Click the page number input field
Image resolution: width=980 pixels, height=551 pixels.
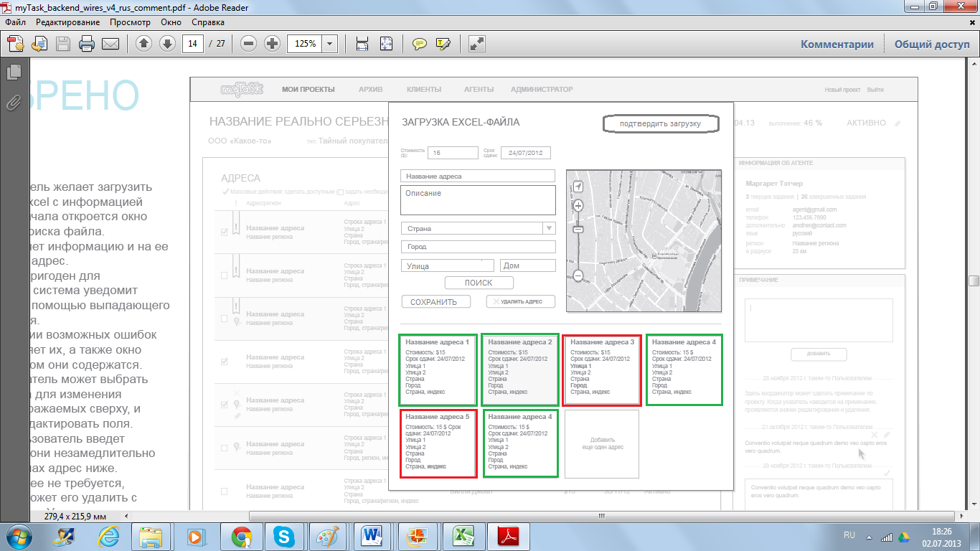pyautogui.click(x=192, y=44)
